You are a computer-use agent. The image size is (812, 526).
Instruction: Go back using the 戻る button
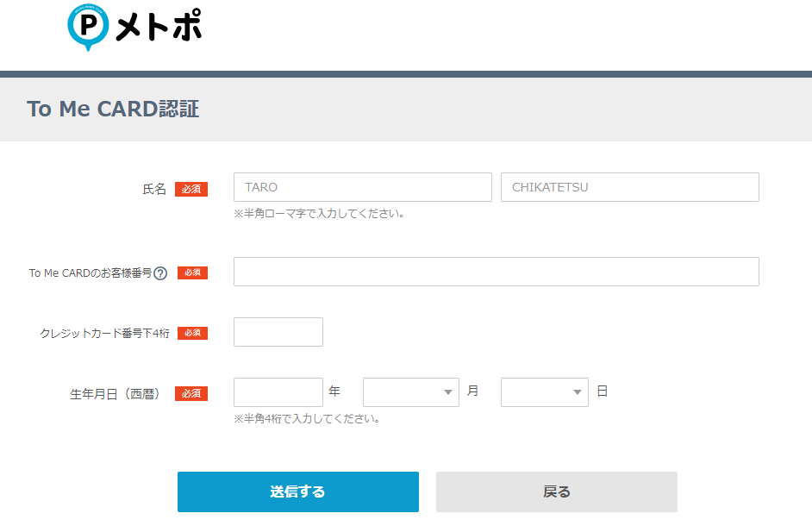pos(557,492)
